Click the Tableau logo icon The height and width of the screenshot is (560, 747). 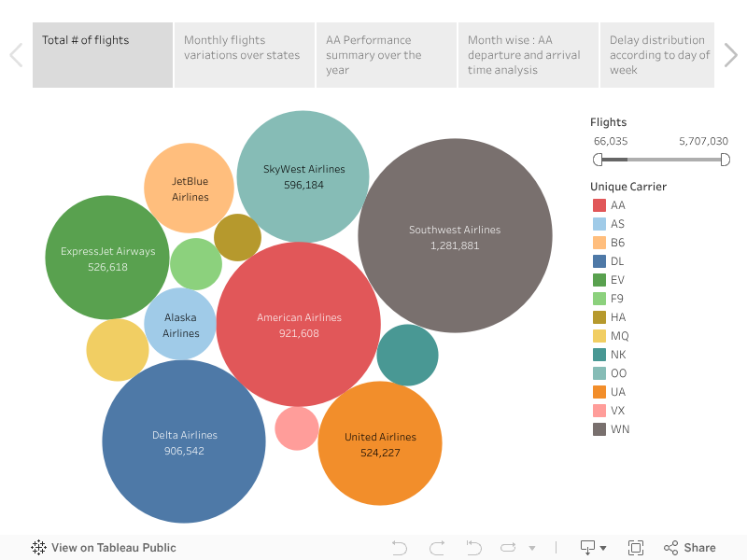click(x=39, y=548)
